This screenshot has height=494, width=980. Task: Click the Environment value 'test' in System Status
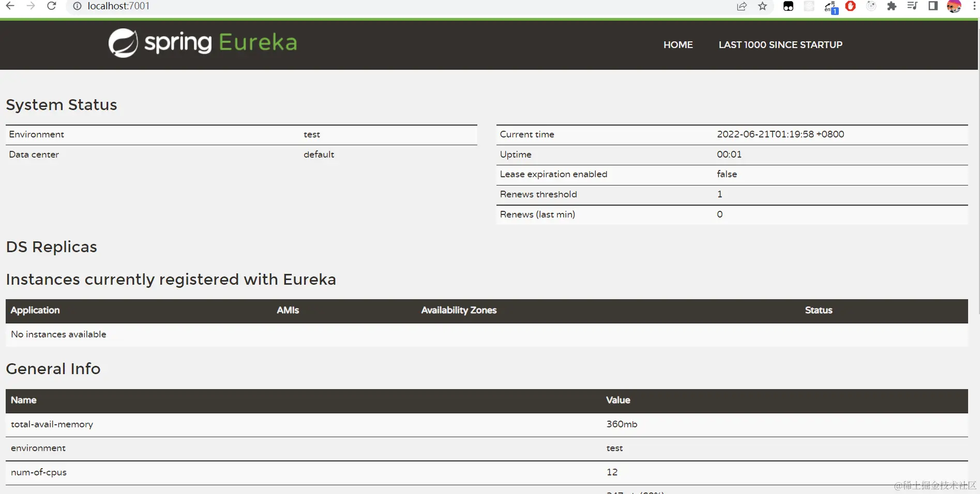pos(312,134)
